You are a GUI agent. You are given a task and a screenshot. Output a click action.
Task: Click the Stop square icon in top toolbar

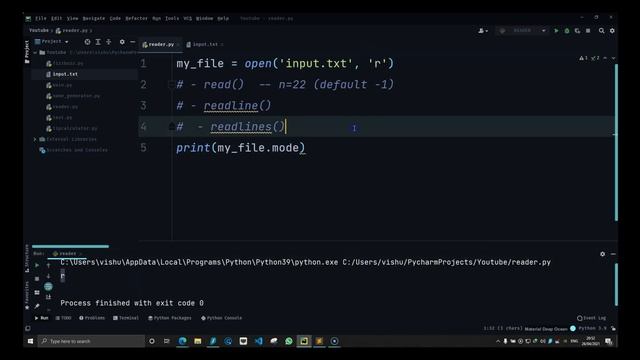pos(588,31)
